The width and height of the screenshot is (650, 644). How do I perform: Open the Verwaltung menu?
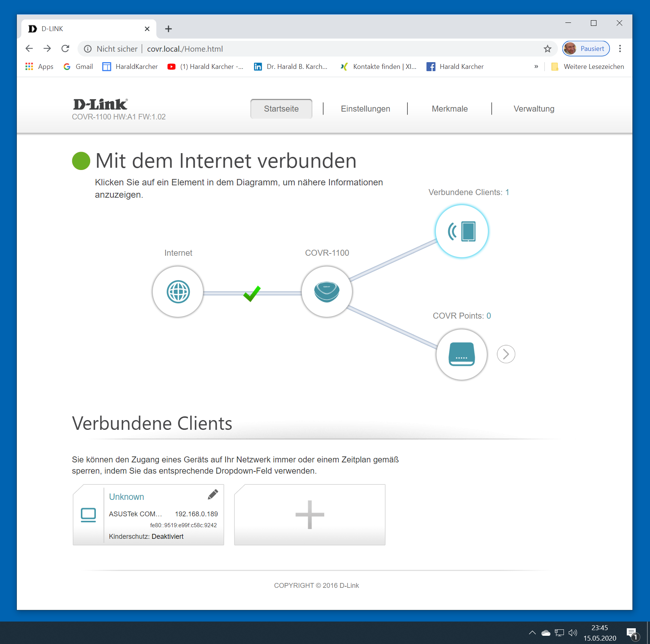pyautogui.click(x=534, y=109)
